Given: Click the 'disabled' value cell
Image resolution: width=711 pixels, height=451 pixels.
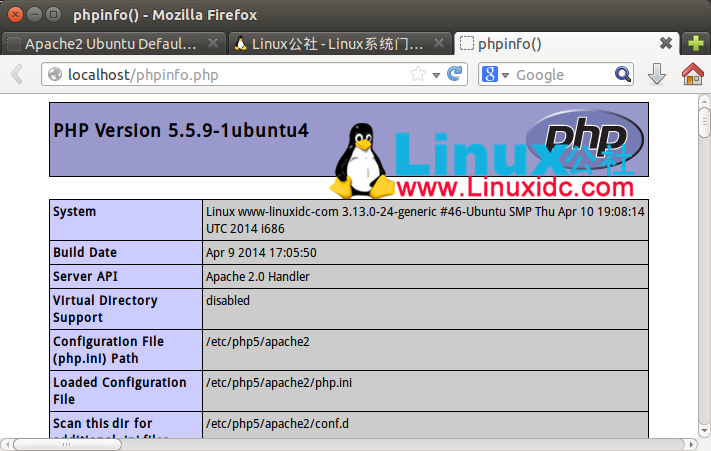Looking at the screenshot, I should tap(425, 309).
